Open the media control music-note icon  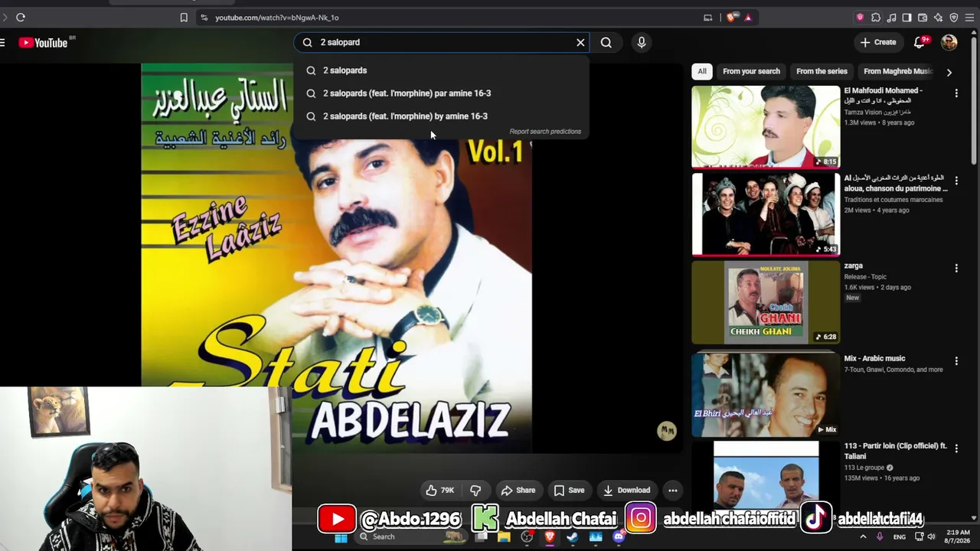click(x=891, y=18)
